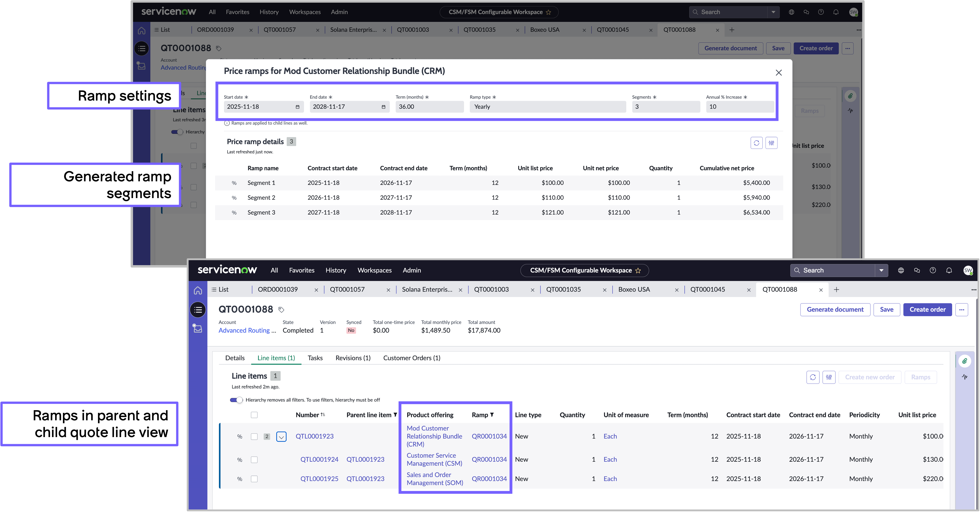This screenshot has height=512, width=980.
Task: Open the help question icon in front window header
Action: (x=933, y=270)
